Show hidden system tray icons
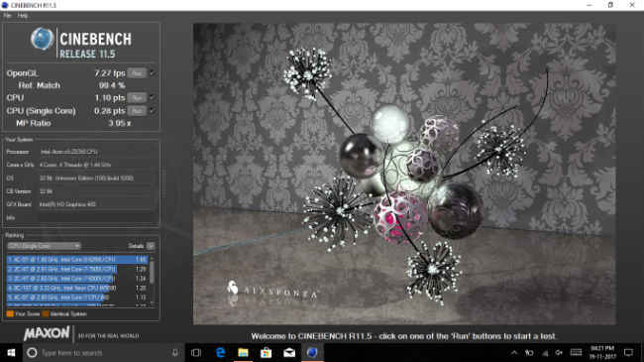The width and height of the screenshot is (644, 362). pos(514,353)
